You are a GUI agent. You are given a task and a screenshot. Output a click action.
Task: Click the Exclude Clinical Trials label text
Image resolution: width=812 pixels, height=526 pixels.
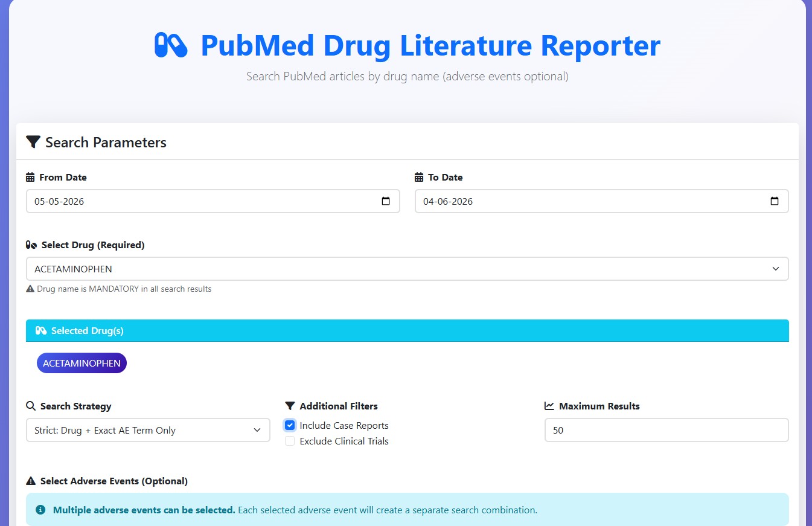point(344,441)
